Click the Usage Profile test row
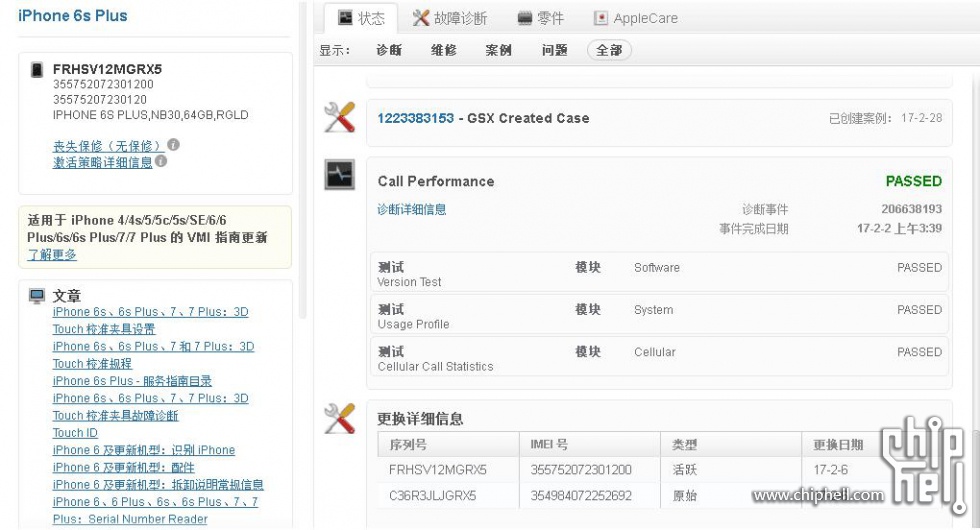This screenshot has height=530, width=980. click(x=659, y=316)
